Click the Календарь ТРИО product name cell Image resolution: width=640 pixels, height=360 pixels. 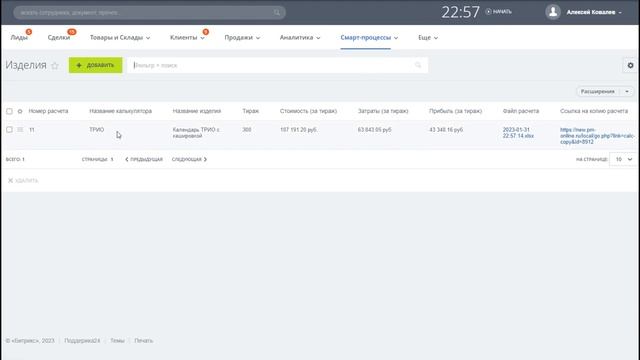pos(196,133)
